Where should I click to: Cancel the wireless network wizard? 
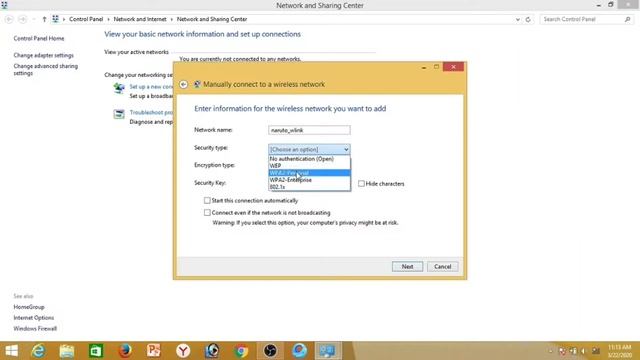[442, 267]
